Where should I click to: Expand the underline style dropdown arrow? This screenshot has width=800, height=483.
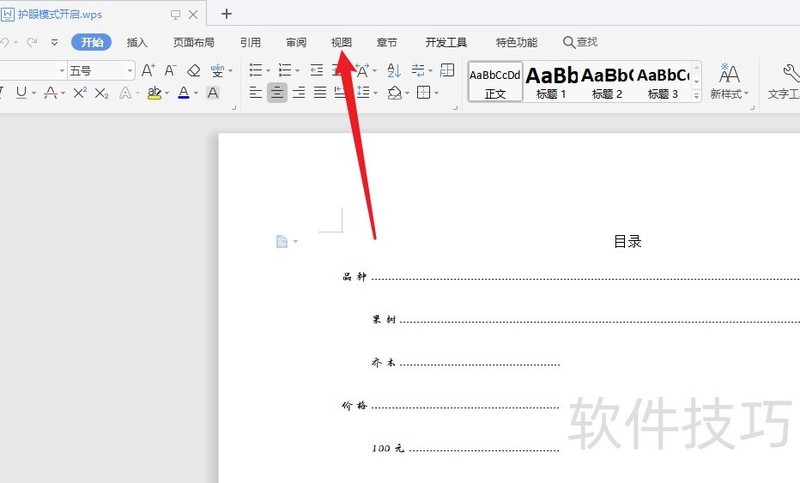(x=34, y=93)
